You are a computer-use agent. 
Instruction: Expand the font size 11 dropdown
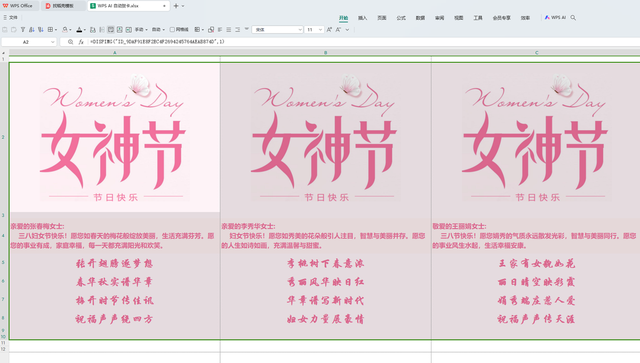320,30
